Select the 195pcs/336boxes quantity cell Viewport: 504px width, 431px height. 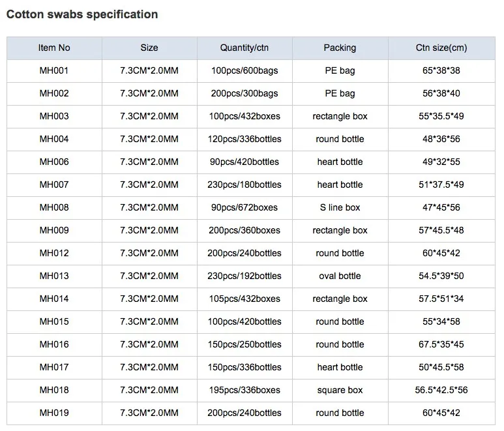(x=245, y=390)
